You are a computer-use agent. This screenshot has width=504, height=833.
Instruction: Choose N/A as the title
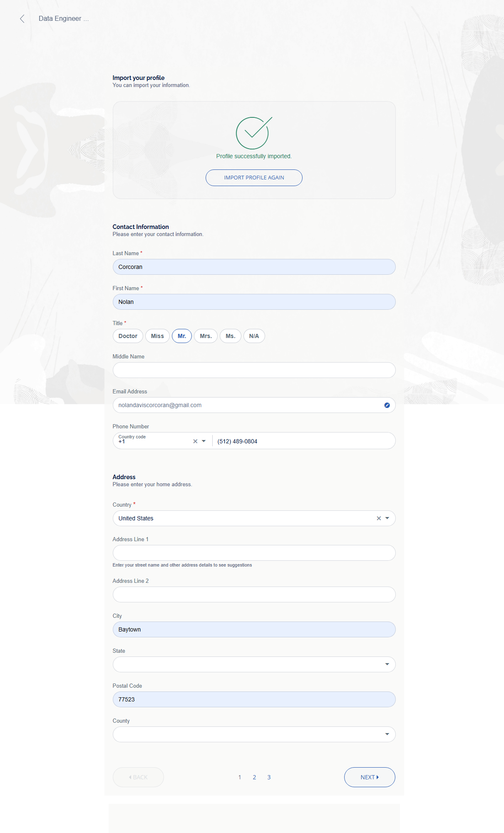pos(254,336)
